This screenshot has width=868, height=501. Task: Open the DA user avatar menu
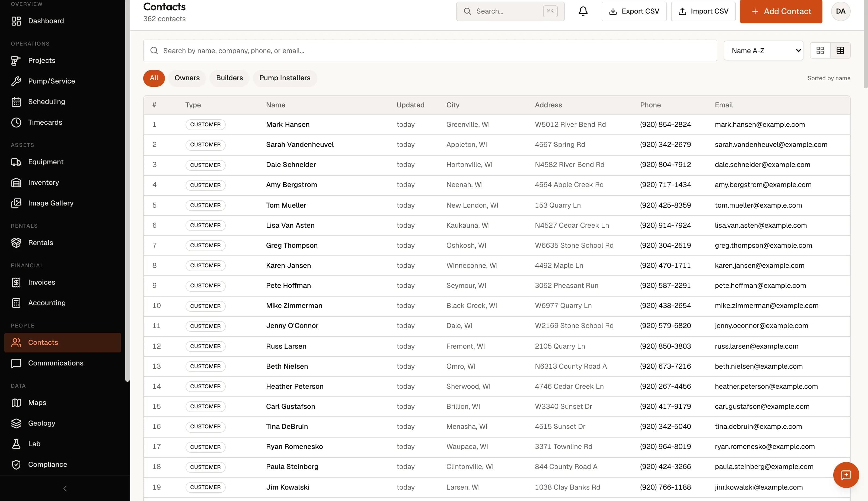(840, 11)
